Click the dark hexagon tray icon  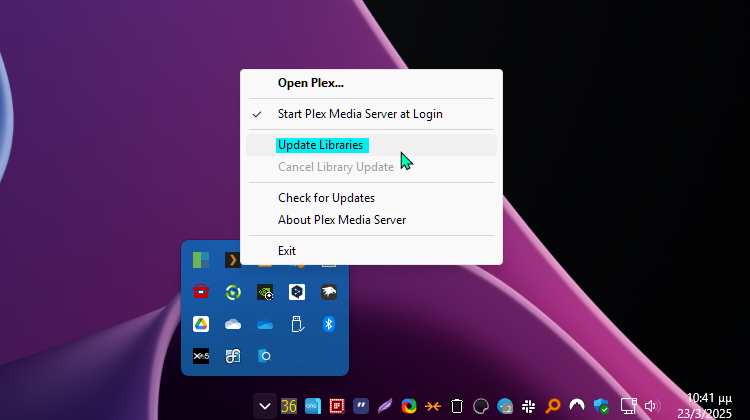click(297, 292)
